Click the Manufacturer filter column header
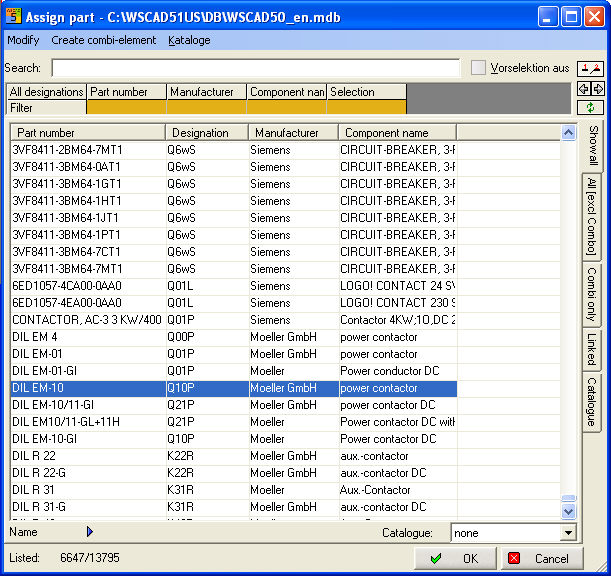The width and height of the screenshot is (611, 576). [x=207, y=92]
